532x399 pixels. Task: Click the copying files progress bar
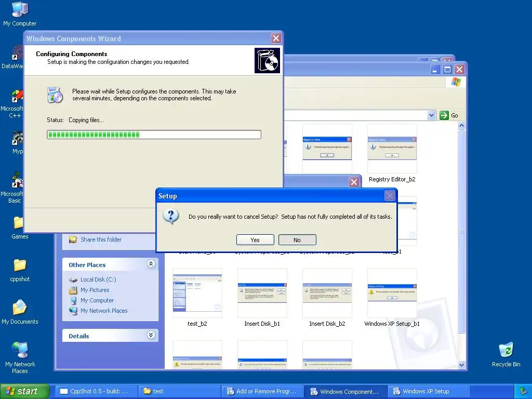coord(154,135)
